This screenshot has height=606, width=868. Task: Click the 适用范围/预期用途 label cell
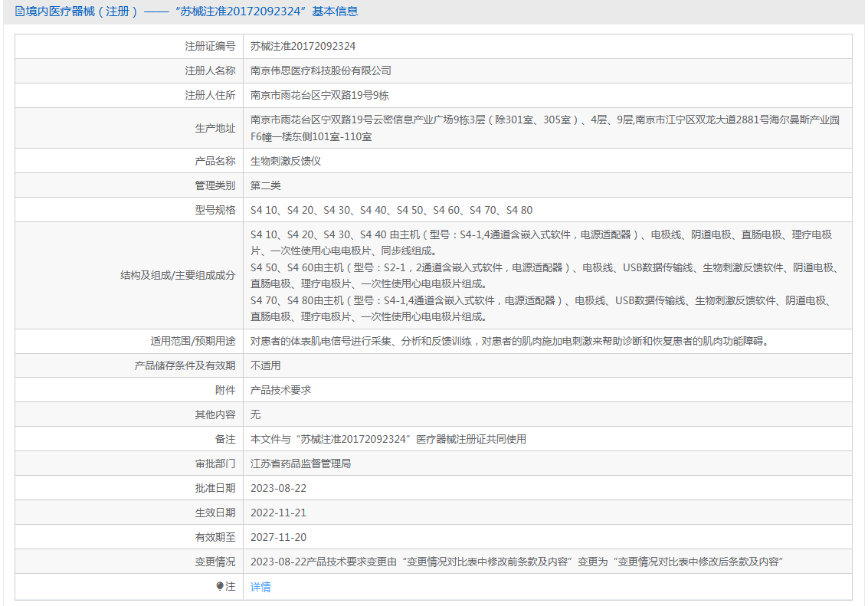pyautogui.click(x=192, y=341)
